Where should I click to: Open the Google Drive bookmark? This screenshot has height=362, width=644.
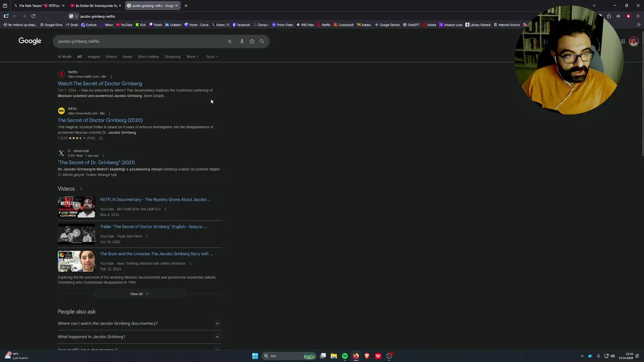[x=51, y=25]
